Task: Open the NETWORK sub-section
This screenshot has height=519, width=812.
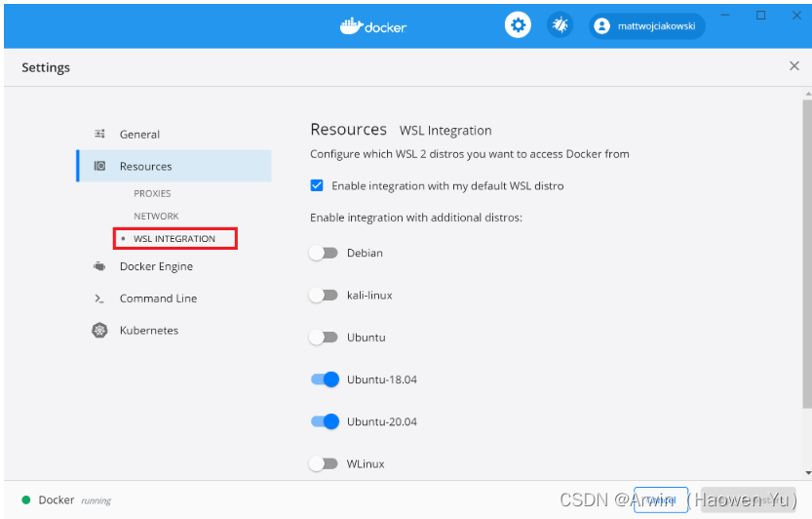Action: pos(156,217)
